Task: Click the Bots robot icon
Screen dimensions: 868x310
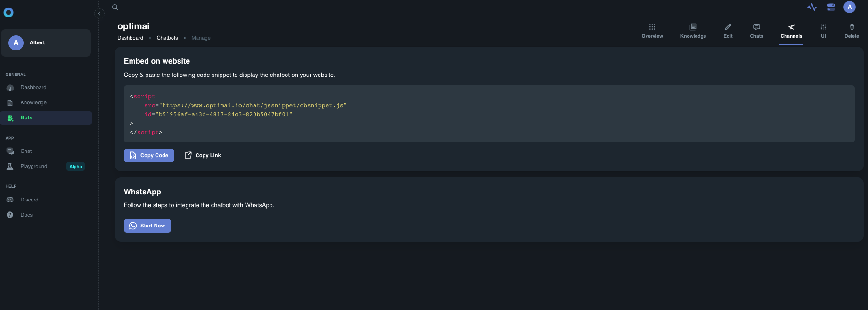Action: (10, 118)
